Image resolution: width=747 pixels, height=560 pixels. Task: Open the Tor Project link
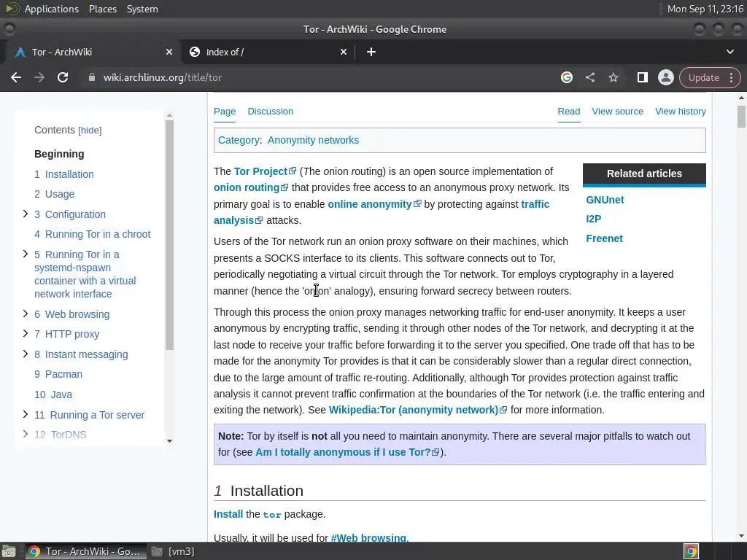260,171
